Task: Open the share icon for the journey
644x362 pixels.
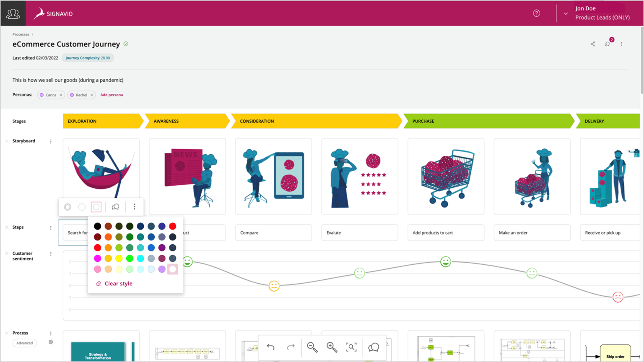Action: click(x=592, y=44)
